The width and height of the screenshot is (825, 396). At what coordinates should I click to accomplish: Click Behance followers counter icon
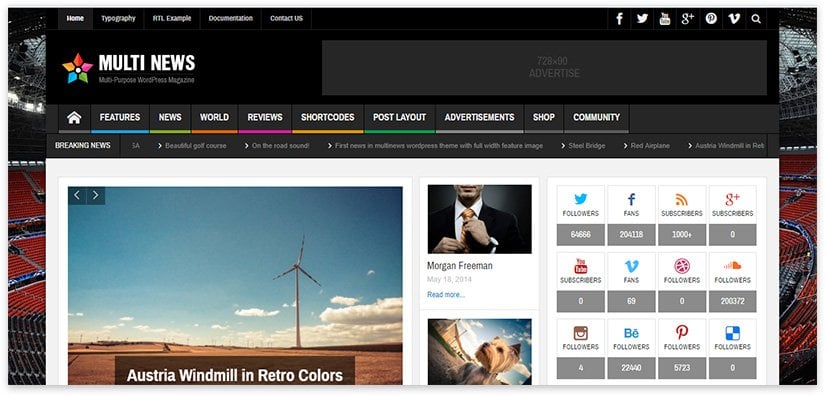(631, 333)
